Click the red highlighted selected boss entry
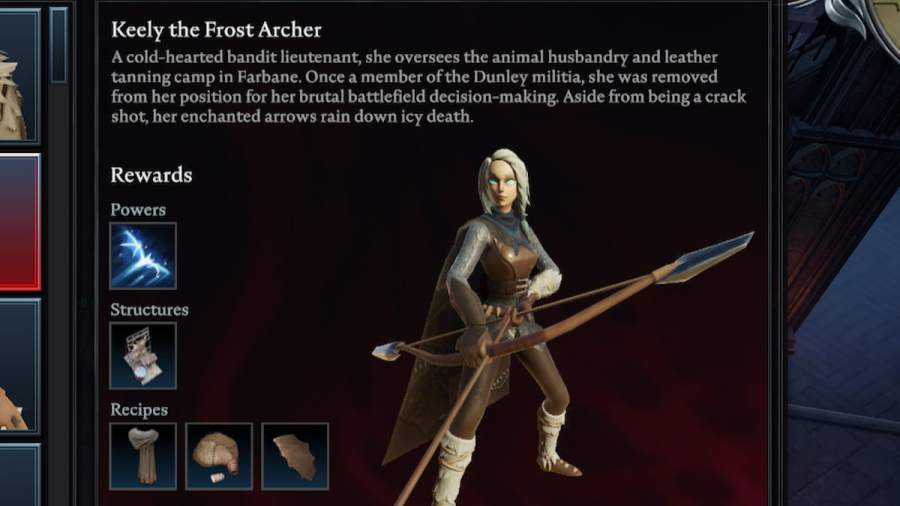This screenshot has height=506, width=900. coord(20,221)
